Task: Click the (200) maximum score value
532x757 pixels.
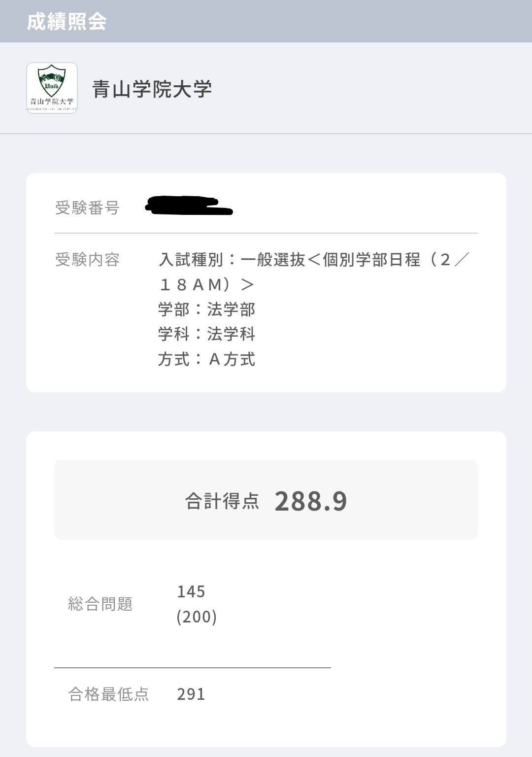Action: click(x=197, y=617)
